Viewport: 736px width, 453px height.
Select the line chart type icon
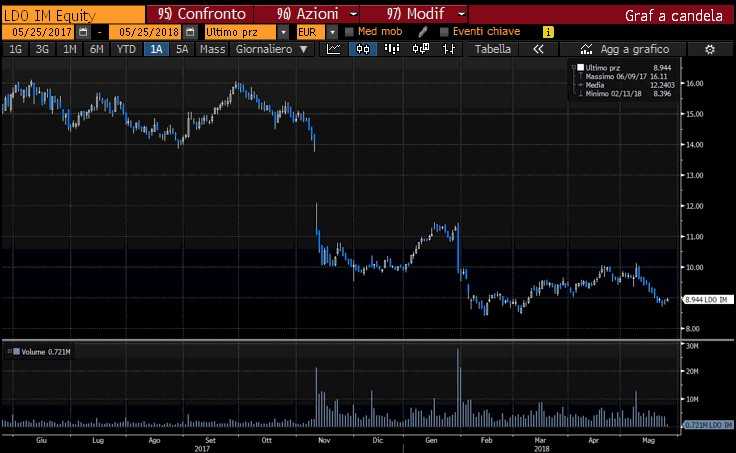334,49
